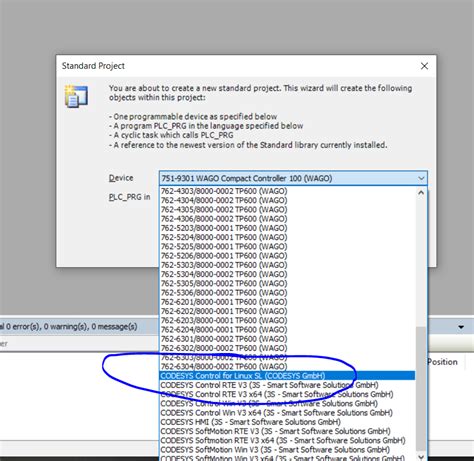Select 762-5303/8000-0002 TP600 (WAGO)

point(287,265)
